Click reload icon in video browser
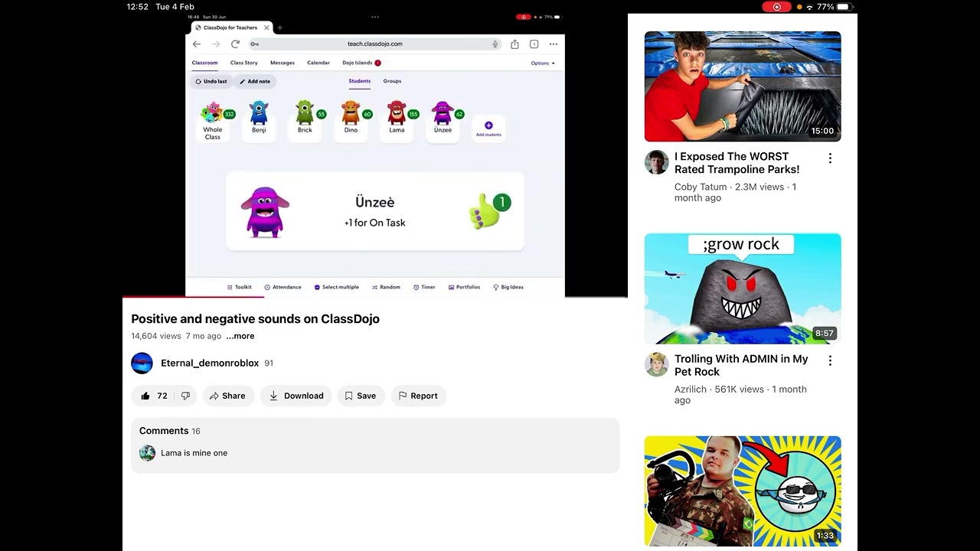 pyautogui.click(x=235, y=44)
